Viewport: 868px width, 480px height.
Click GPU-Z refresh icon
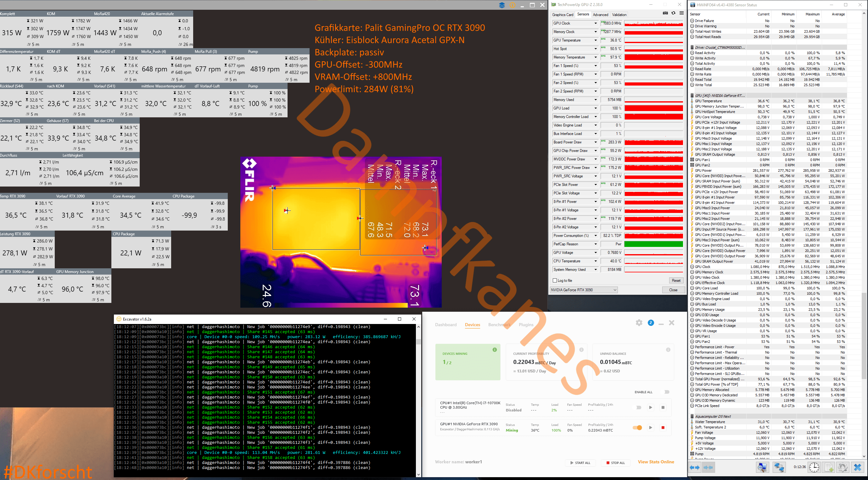(673, 13)
